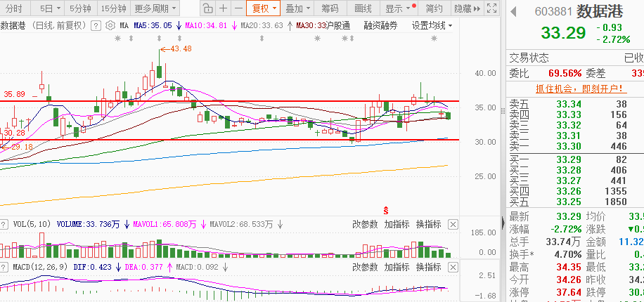Click MA5 downward arrow indicator

pos(179,26)
